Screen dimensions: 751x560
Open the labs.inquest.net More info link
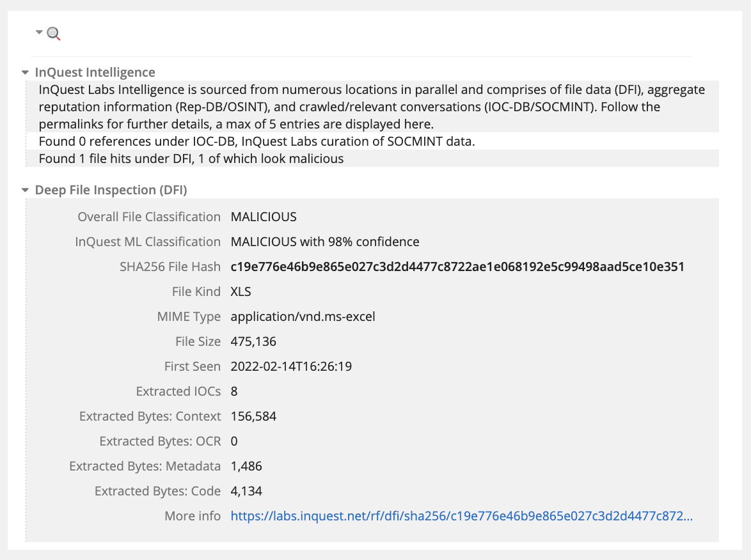pyautogui.click(x=461, y=516)
